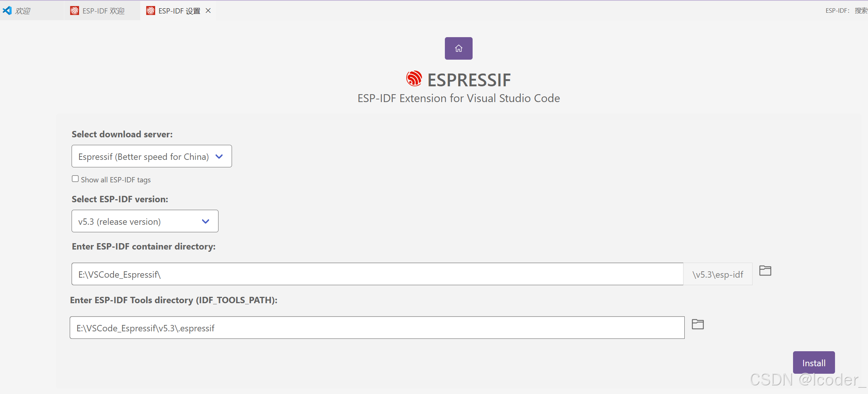868x394 pixels.
Task: Open folder browser for ESP-IDF container directory
Action: 765,270
